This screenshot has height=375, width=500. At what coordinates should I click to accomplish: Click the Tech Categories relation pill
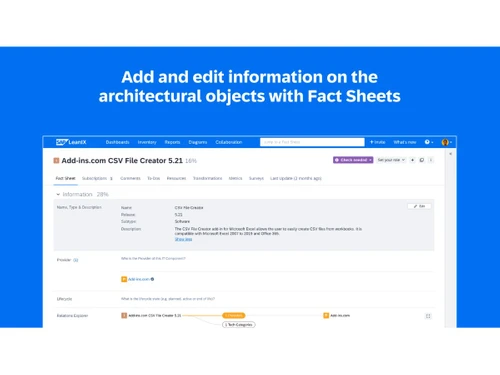[x=239, y=325]
